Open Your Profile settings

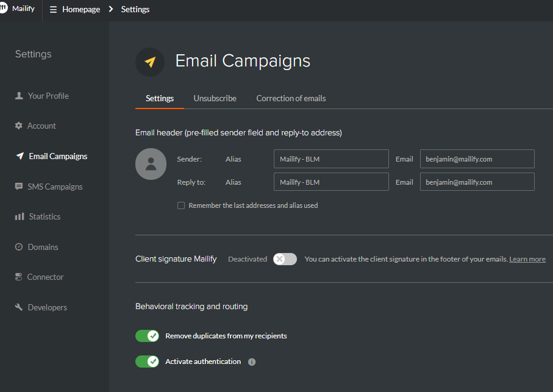[48, 96]
